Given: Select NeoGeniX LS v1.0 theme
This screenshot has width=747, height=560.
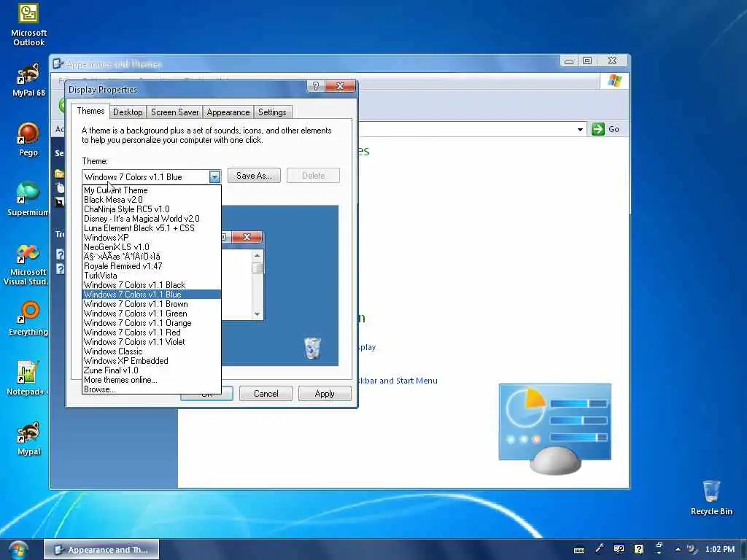Looking at the screenshot, I should point(152,247).
